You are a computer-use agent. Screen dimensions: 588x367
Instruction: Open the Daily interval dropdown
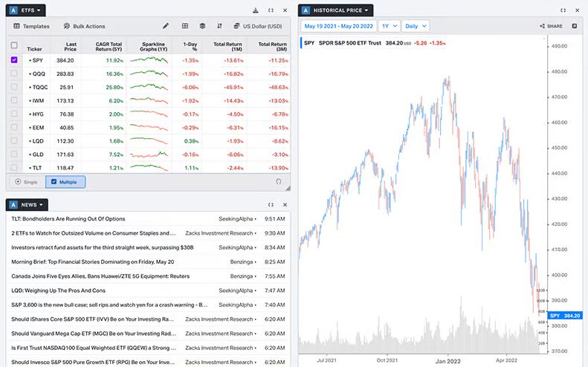pyautogui.click(x=416, y=26)
